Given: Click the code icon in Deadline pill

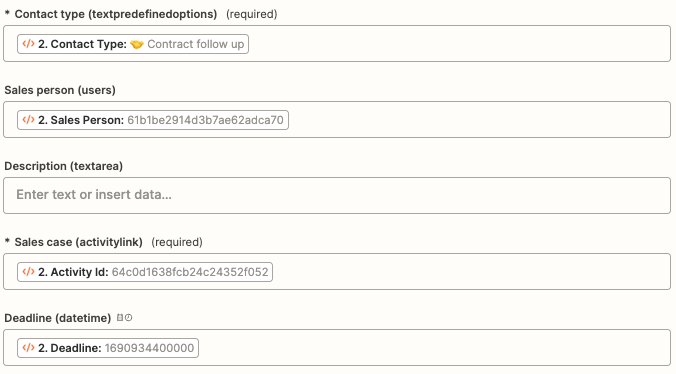Looking at the screenshot, I should (x=28, y=347).
